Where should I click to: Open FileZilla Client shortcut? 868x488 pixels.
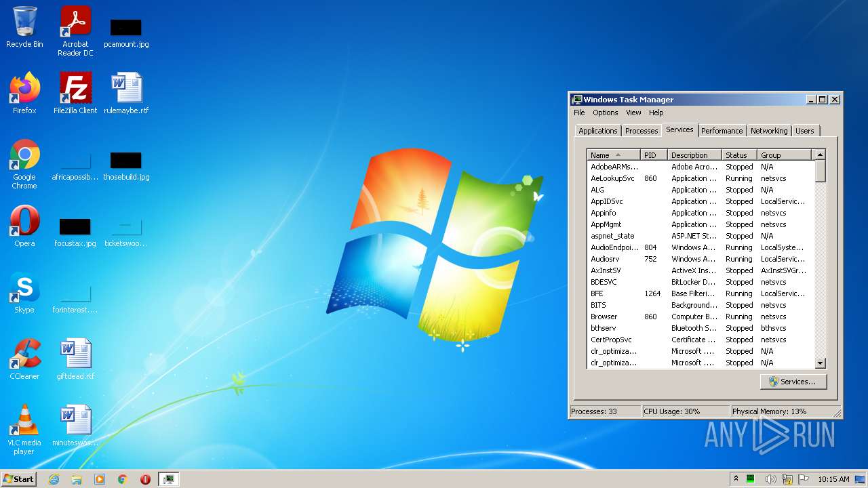(x=75, y=93)
